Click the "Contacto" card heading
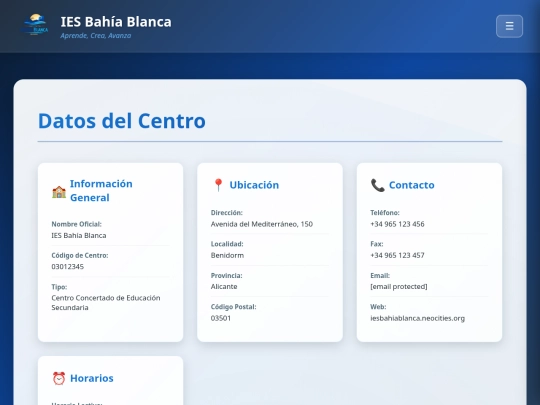The image size is (540, 405). click(412, 185)
